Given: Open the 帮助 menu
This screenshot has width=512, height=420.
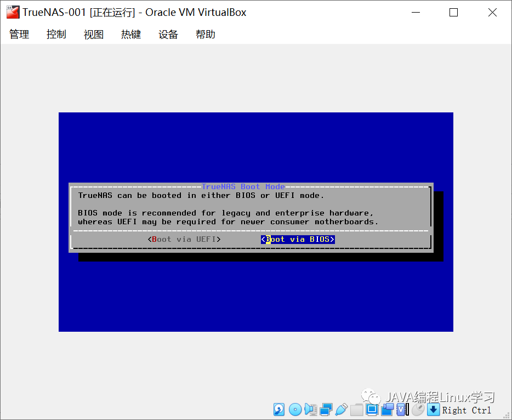Looking at the screenshot, I should coord(206,35).
